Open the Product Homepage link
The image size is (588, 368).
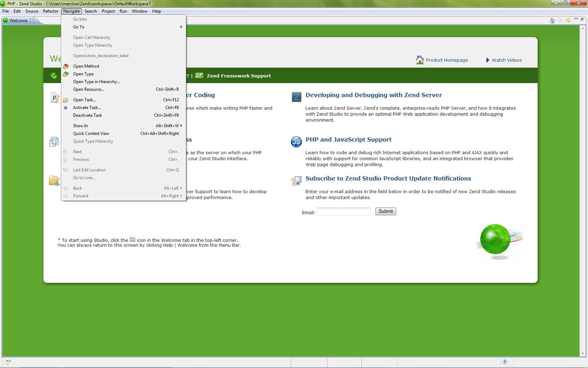(447, 60)
